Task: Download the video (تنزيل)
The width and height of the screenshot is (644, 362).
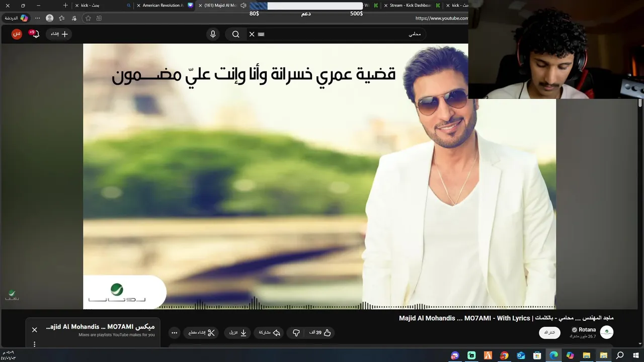Action: click(237, 333)
